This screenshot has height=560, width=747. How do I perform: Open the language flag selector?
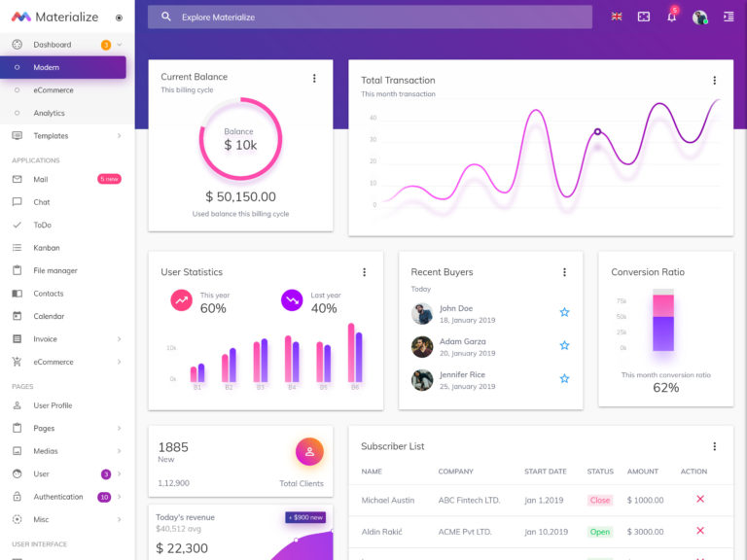(617, 17)
